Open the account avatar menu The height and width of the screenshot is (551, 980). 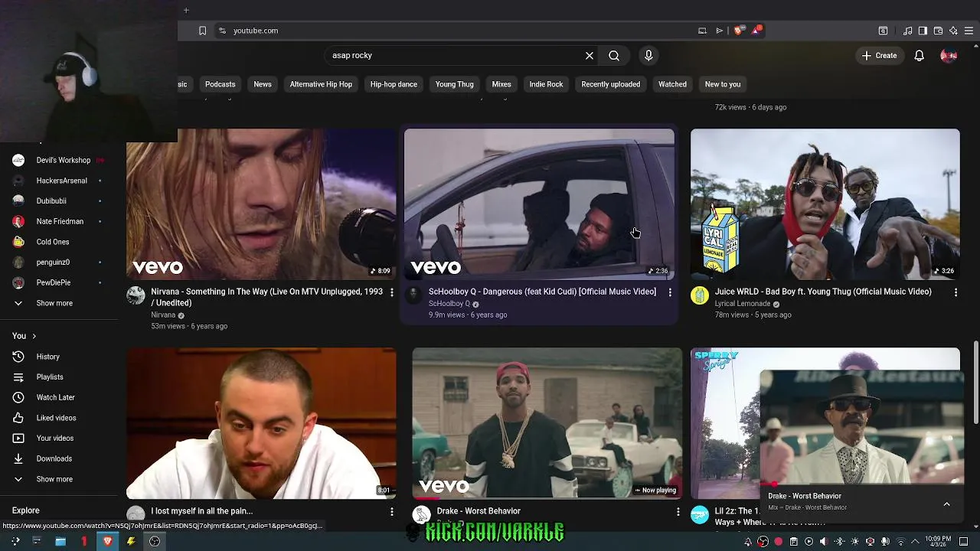click(949, 55)
